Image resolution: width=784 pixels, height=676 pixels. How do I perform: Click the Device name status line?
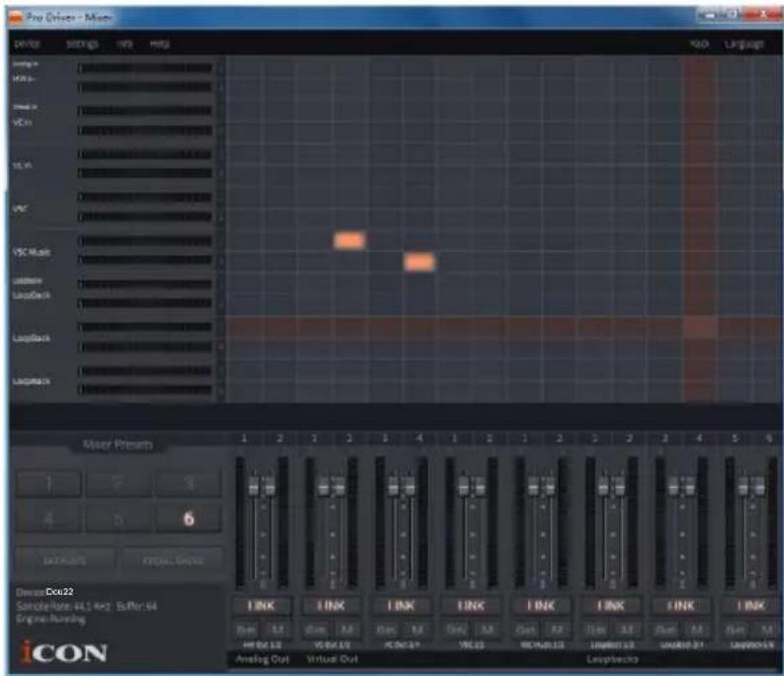coord(45,591)
